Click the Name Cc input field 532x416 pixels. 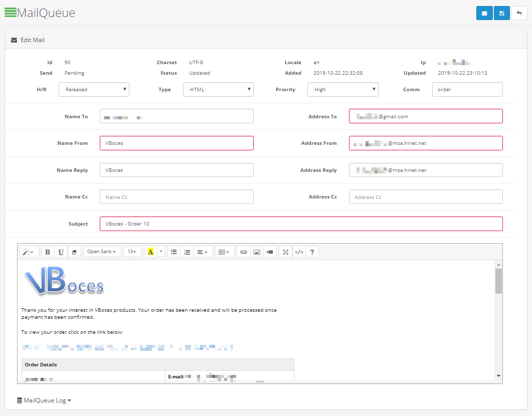[x=176, y=197]
